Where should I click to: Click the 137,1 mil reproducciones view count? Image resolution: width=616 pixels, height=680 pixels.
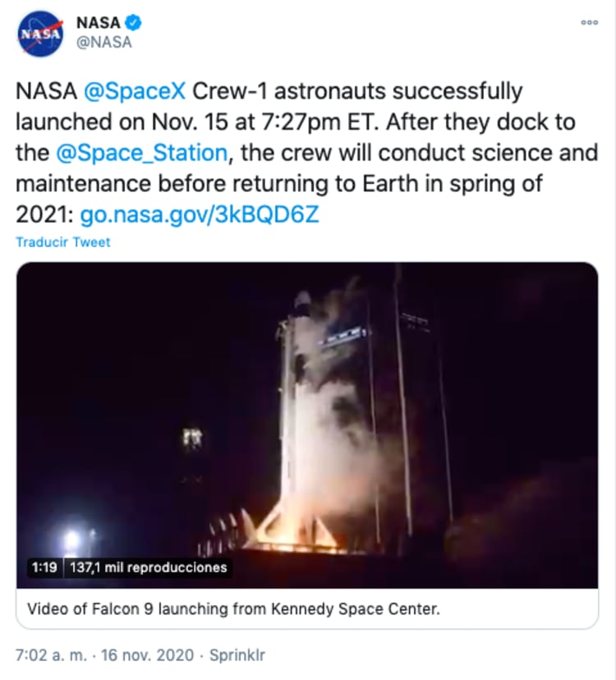[153, 567]
